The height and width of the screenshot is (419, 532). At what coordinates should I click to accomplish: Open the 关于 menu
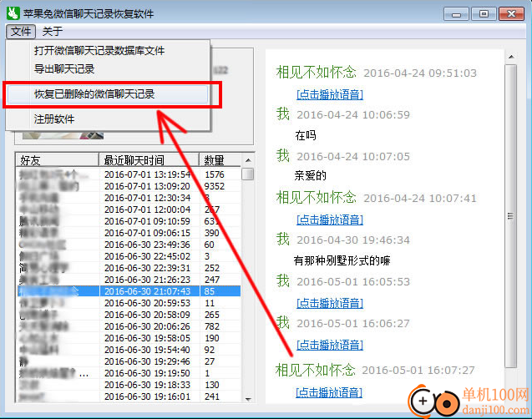point(53,32)
